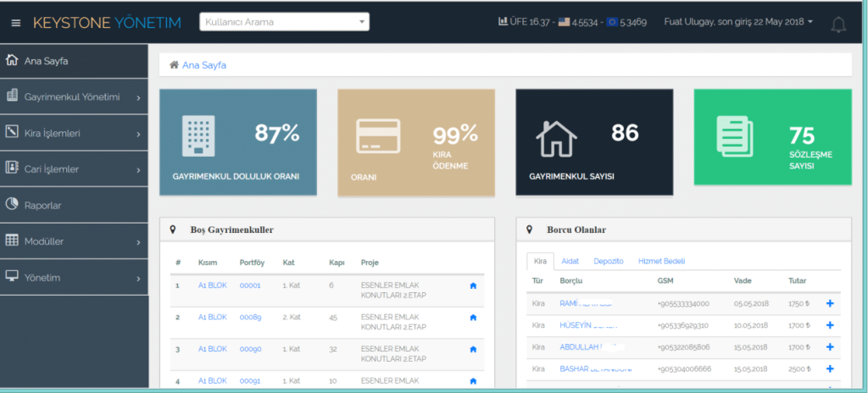Click plus icon for the 2500 debt row

pyautogui.click(x=829, y=369)
